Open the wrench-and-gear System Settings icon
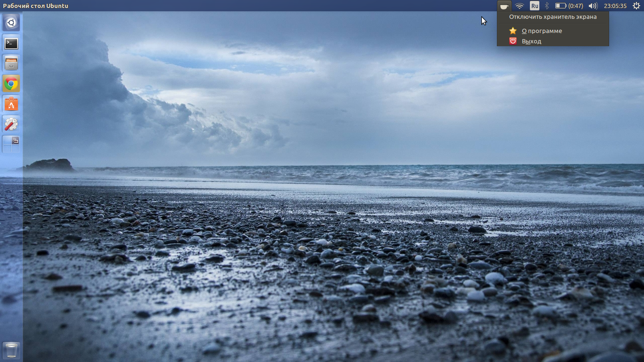Image resolution: width=644 pixels, height=362 pixels. pyautogui.click(x=11, y=124)
